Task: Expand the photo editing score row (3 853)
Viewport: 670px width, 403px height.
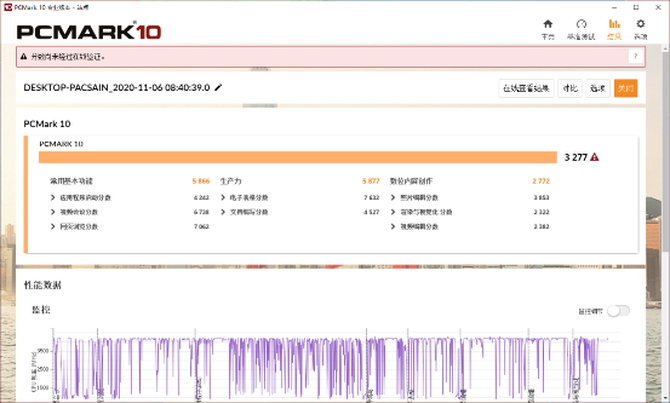Action: tap(392, 198)
